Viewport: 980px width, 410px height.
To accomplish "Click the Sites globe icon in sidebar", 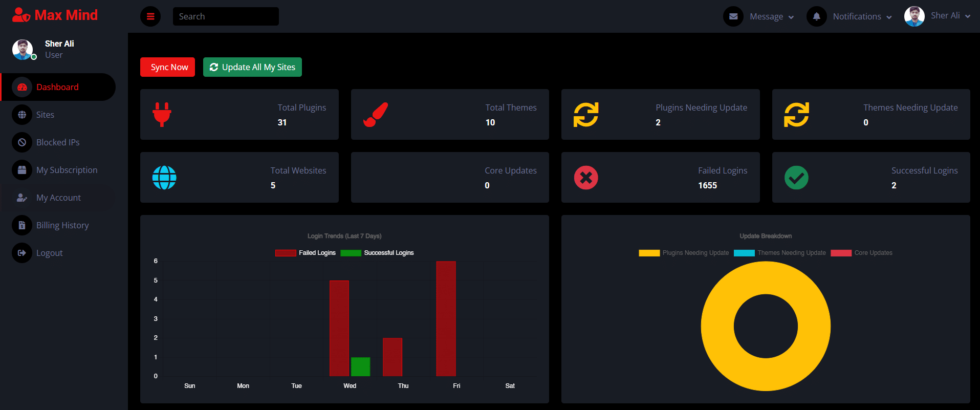I will [22, 115].
